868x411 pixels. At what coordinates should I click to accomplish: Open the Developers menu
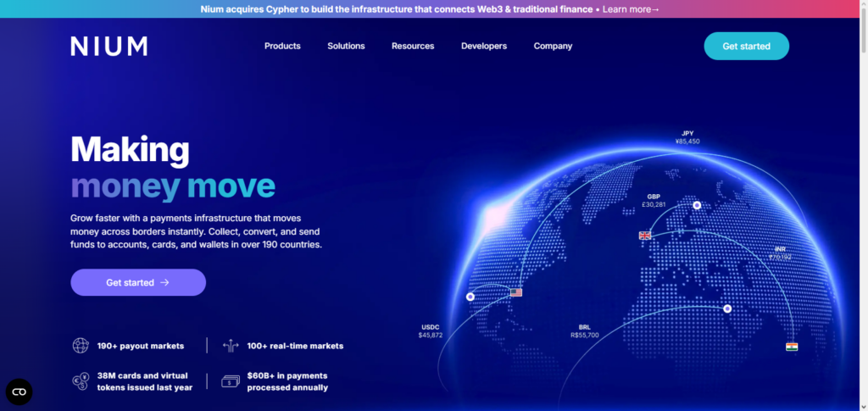click(x=484, y=47)
